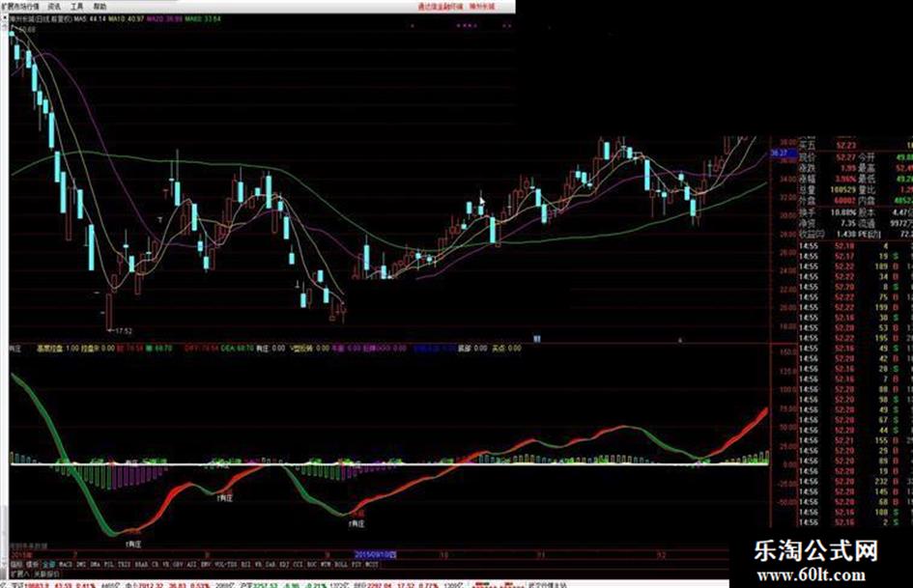This screenshot has height=588, width=913.
Task: Select the 模板 tab in indicator bar
Action: tap(32, 565)
